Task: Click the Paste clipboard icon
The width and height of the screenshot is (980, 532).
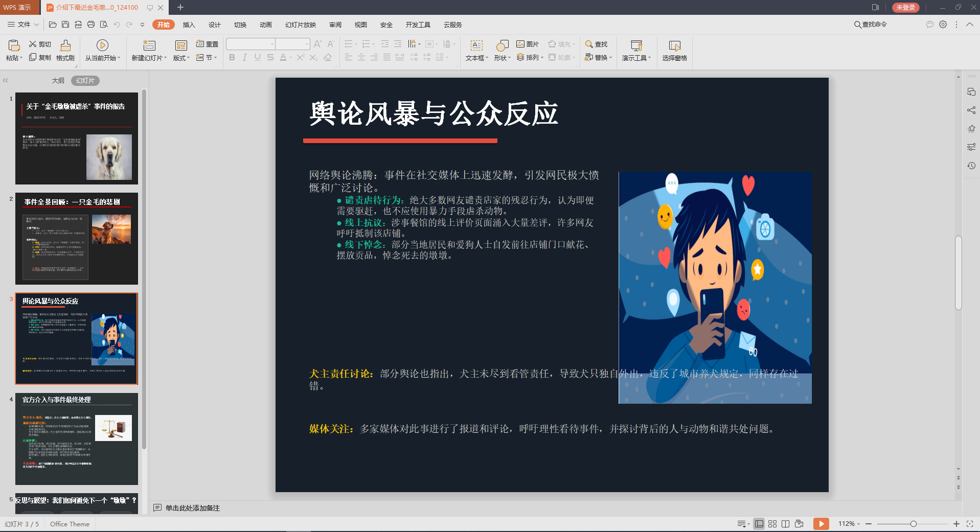Action: [x=14, y=45]
